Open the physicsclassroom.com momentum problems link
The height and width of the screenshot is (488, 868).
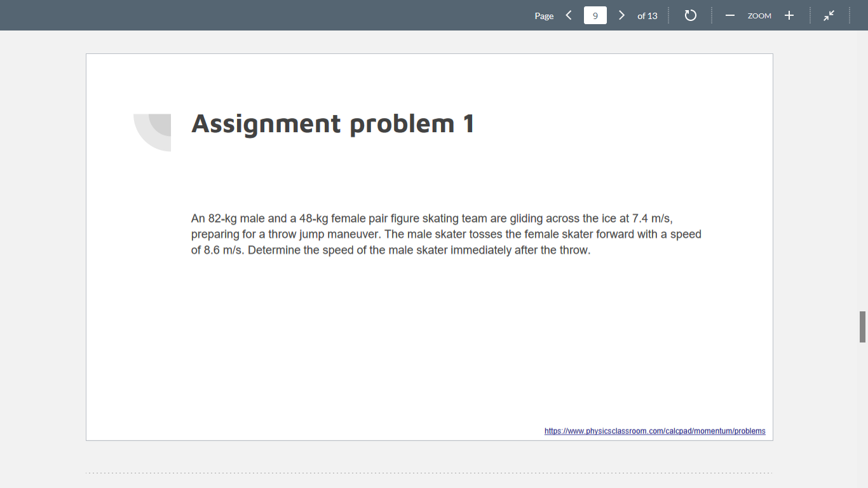click(x=655, y=431)
